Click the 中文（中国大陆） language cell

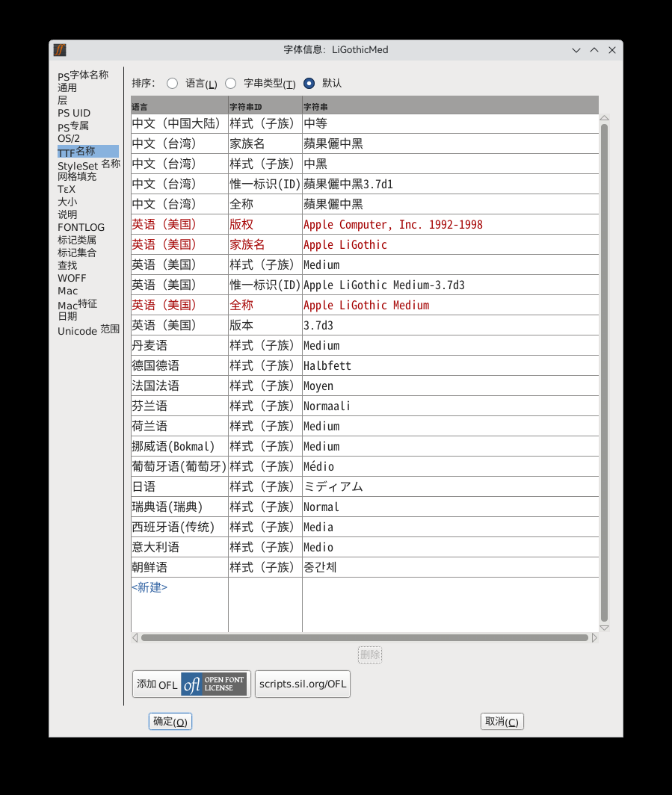(179, 124)
